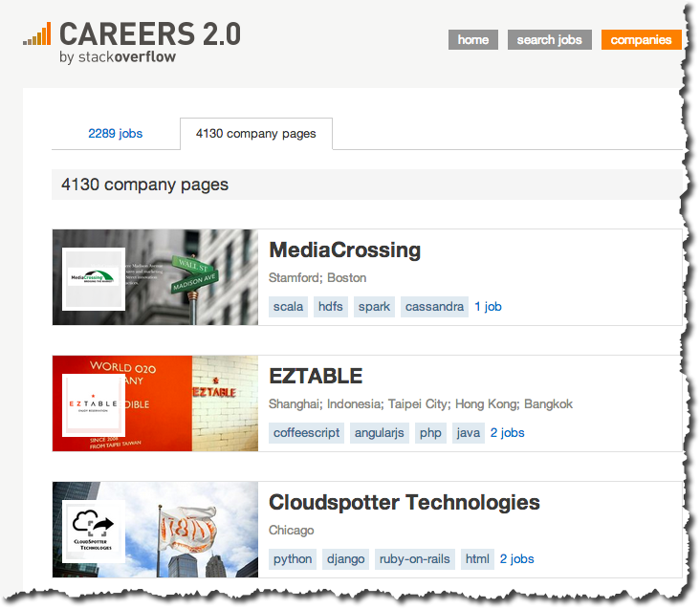This screenshot has width=700, height=609.
Task: Click the spark tag
Action: pos(374,307)
